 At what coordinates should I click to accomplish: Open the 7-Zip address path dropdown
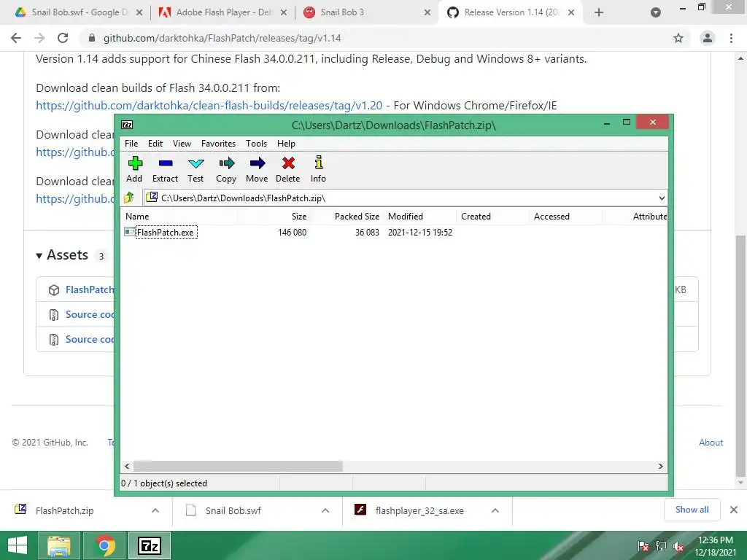662,198
